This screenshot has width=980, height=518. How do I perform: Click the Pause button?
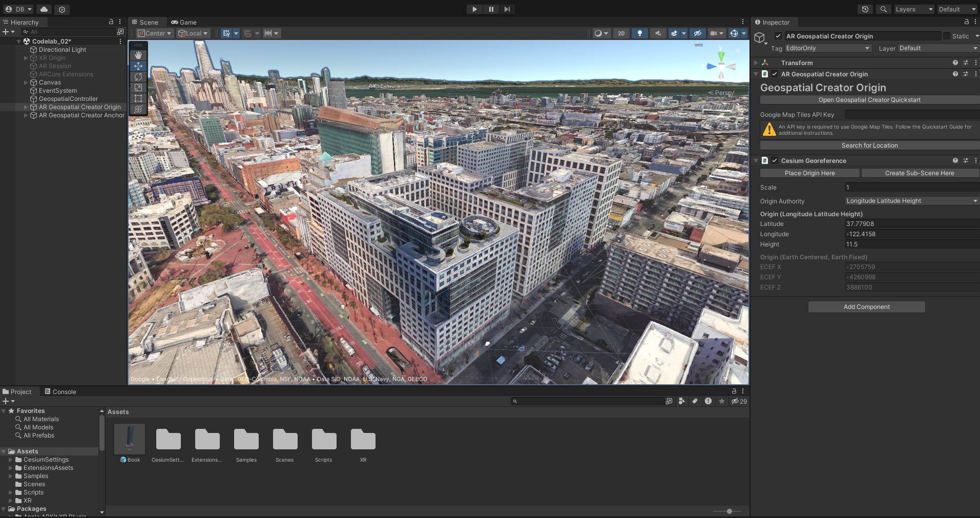(491, 9)
